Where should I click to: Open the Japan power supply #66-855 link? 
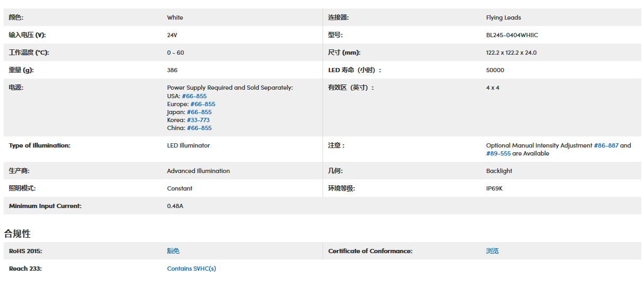point(199,112)
